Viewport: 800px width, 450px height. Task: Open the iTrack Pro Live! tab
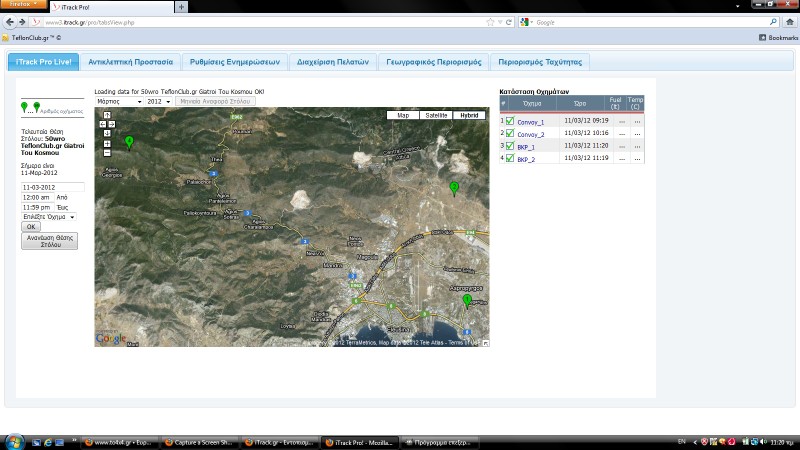click(x=43, y=62)
